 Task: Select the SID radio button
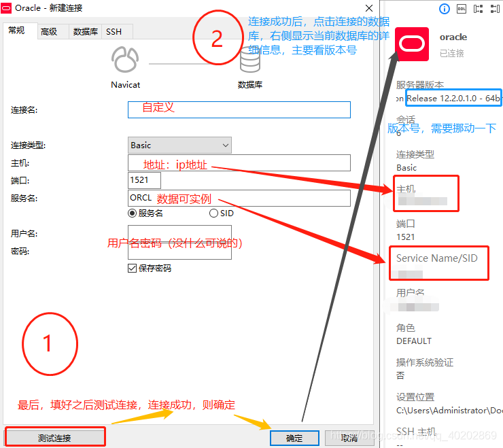(x=213, y=213)
